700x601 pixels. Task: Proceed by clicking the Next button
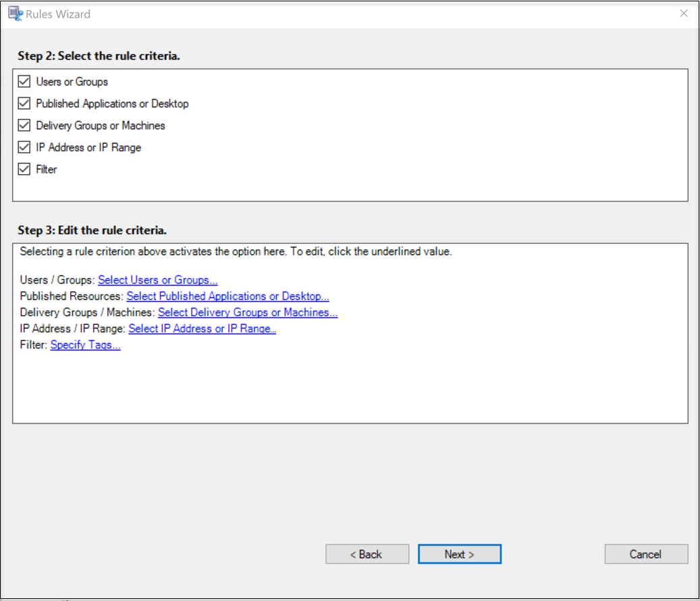[460, 554]
